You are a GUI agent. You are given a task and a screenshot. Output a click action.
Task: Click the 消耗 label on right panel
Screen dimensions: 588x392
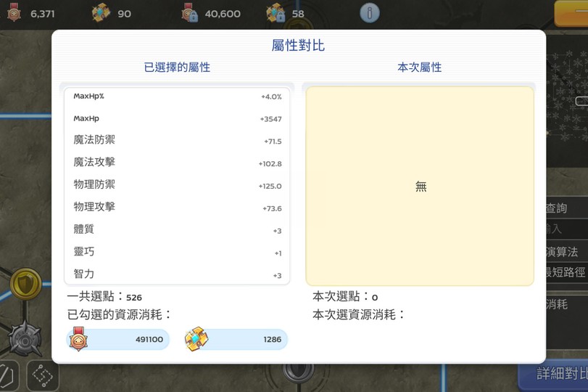point(557,304)
